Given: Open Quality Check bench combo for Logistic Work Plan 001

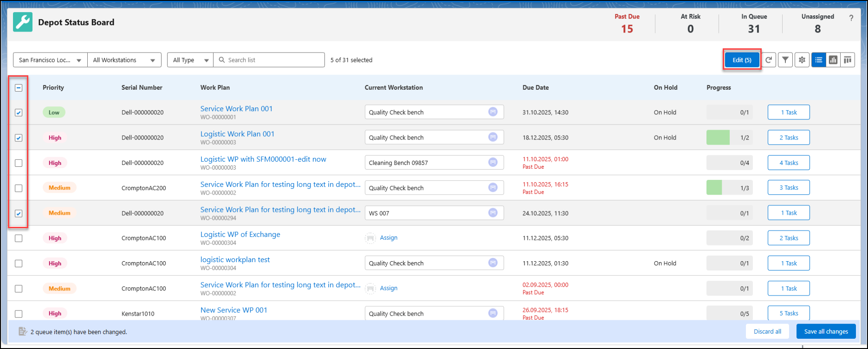Looking at the screenshot, I should click(434, 137).
